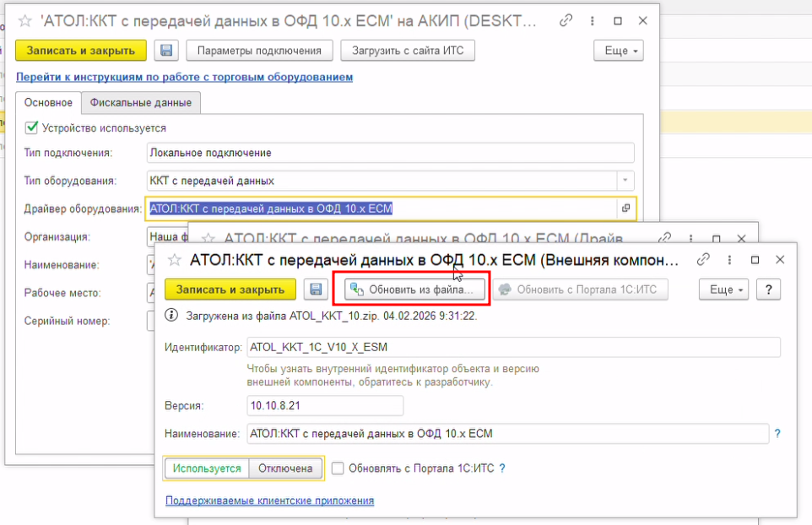The height and width of the screenshot is (525, 812).
Task: Three-dot menu in middle Драйвер window
Action: (690, 239)
